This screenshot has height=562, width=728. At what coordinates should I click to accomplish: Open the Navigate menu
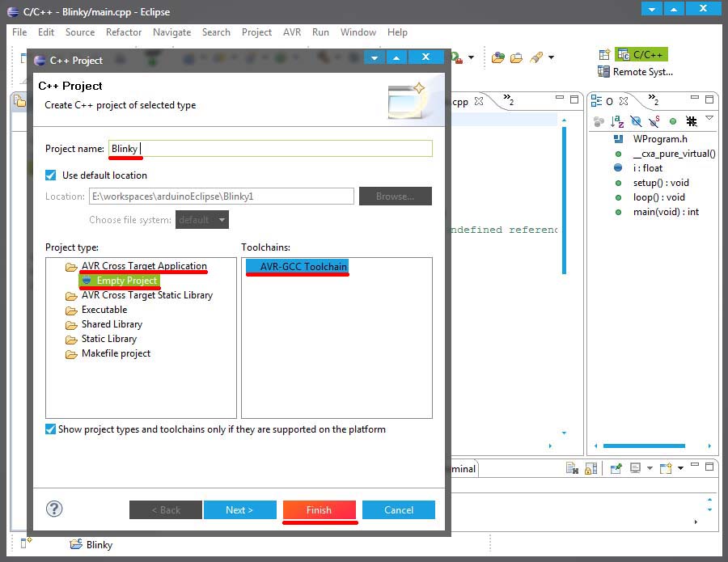(x=171, y=32)
